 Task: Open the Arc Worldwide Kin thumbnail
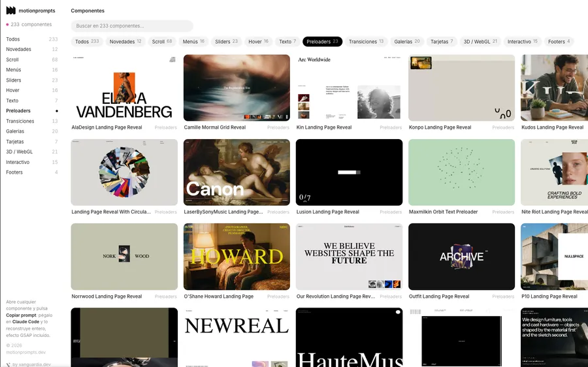click(x=349, y=88)
